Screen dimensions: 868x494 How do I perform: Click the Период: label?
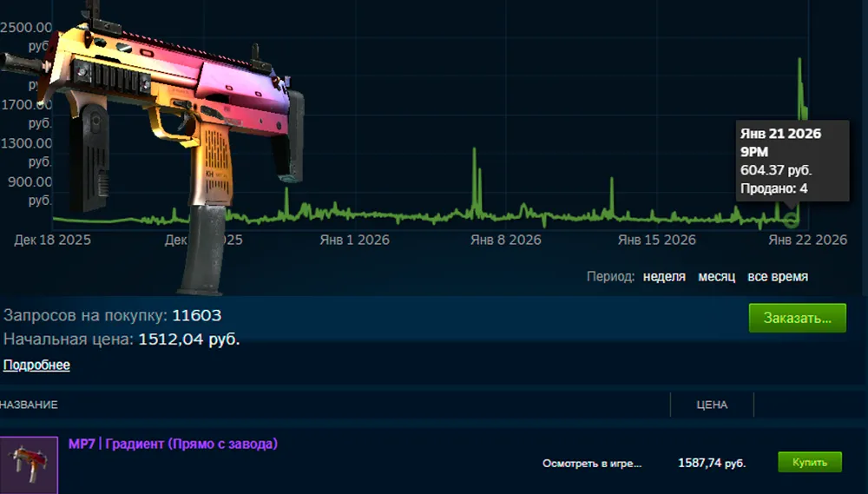click(610, 276)
